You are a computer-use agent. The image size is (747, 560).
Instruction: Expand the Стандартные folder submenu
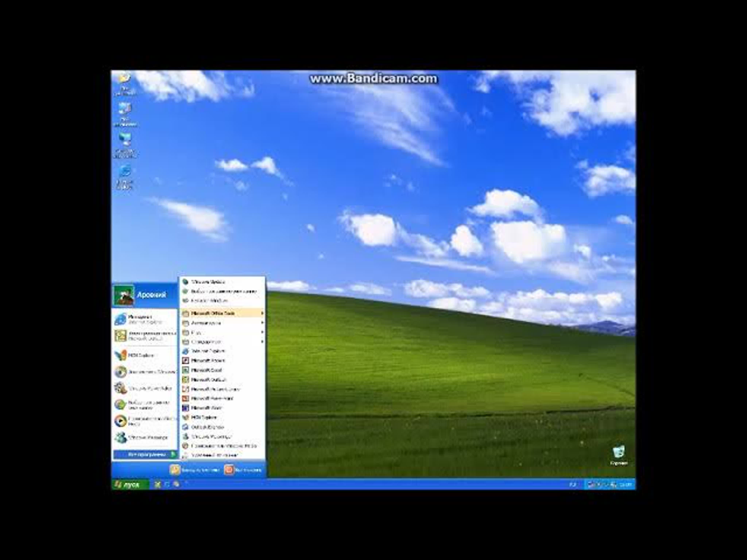pyautogui.click(x=222, y=342)
